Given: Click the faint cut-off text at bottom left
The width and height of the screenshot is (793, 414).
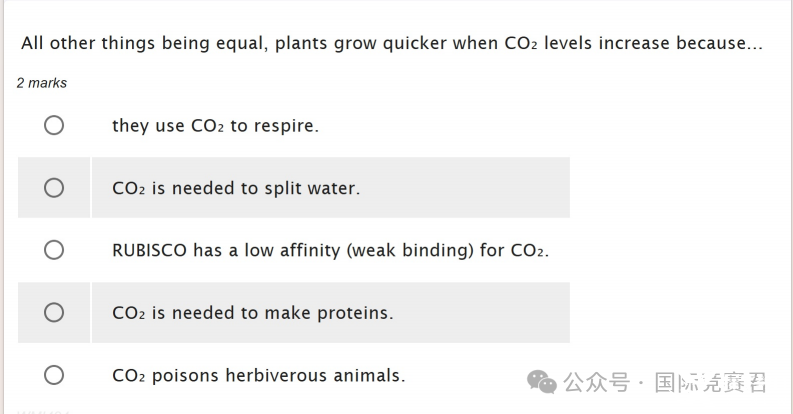Looking at the screenshot, I should click(43, 411).
